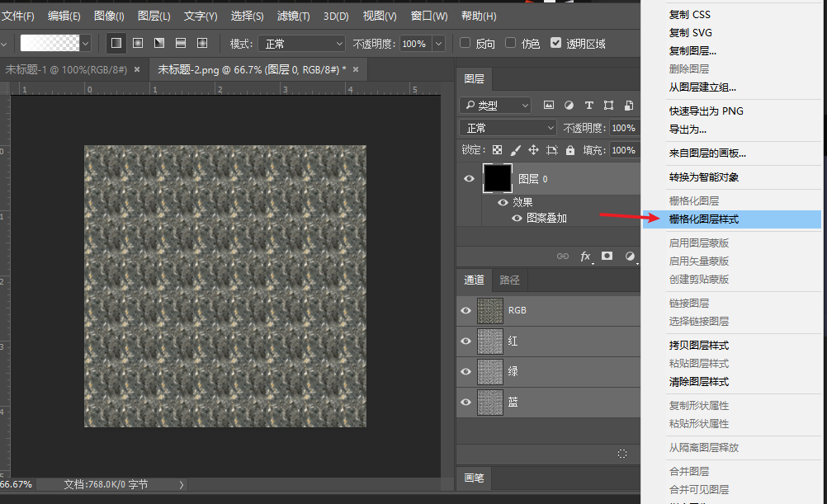This screenshot has width=827, height=504.
Task: Choose 拷贝图层样式 in the context menu
Action: (732, 346)
